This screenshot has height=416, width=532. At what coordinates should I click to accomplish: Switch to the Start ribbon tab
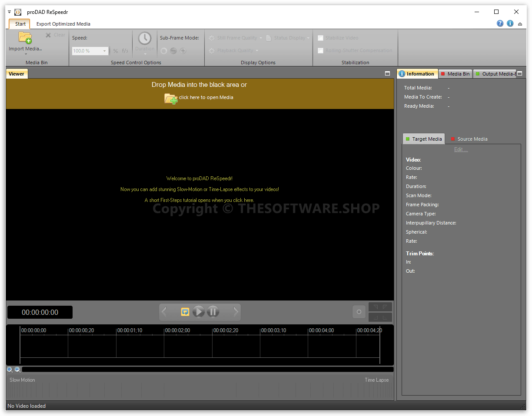(x=20, y=24)
